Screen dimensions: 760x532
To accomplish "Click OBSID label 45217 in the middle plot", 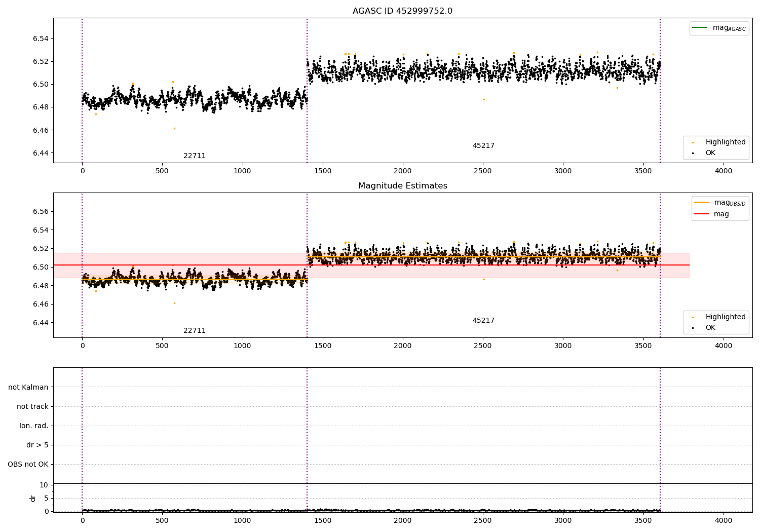I will click(x=483, y=321).
